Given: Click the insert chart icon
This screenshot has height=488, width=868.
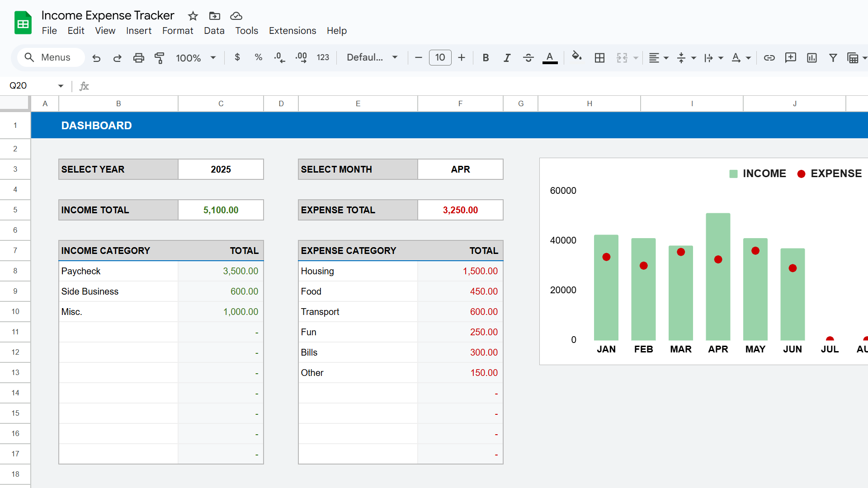Looking at the screenshot, I should pos(811,58).
